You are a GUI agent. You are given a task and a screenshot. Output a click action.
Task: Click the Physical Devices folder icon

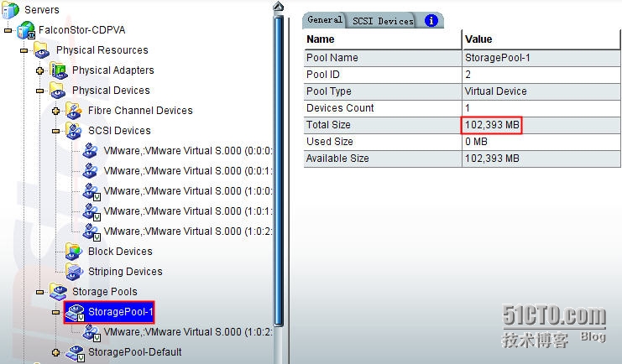click(x=58, y=91)
